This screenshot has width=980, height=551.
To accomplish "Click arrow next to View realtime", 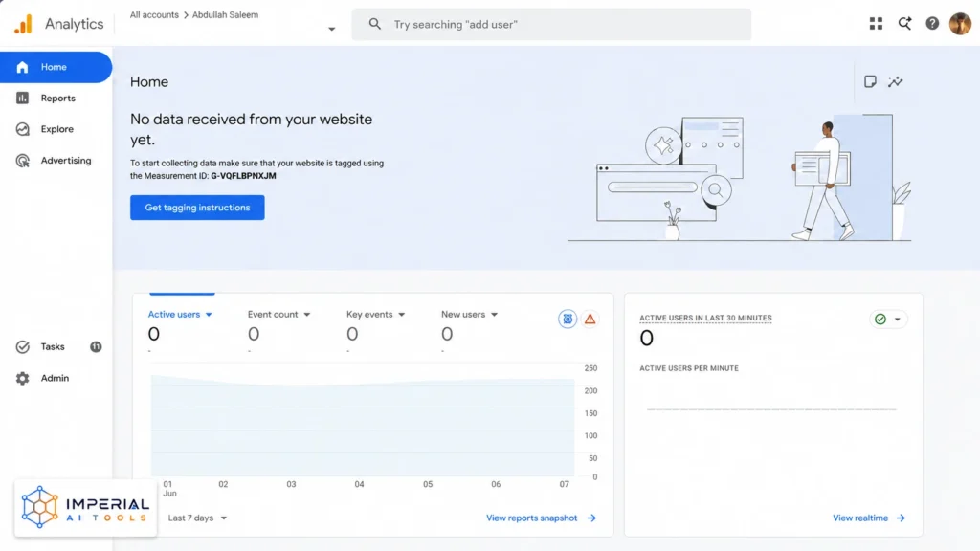I will pos(901,518).
